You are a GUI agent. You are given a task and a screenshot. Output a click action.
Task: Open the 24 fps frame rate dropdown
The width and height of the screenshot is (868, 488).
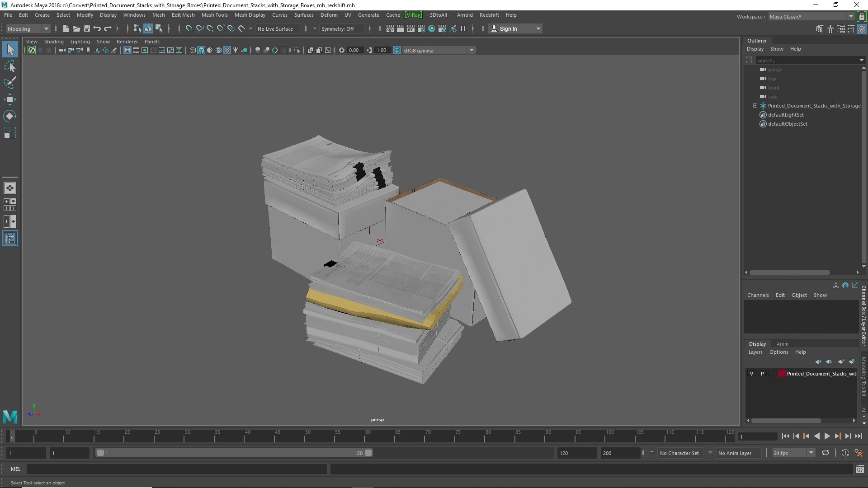[x=793, y=453]
